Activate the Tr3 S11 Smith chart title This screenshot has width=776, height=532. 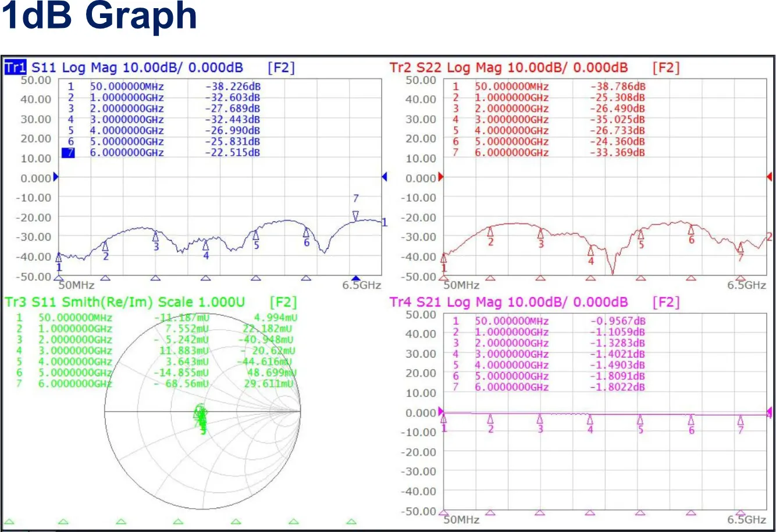point(124,302)
